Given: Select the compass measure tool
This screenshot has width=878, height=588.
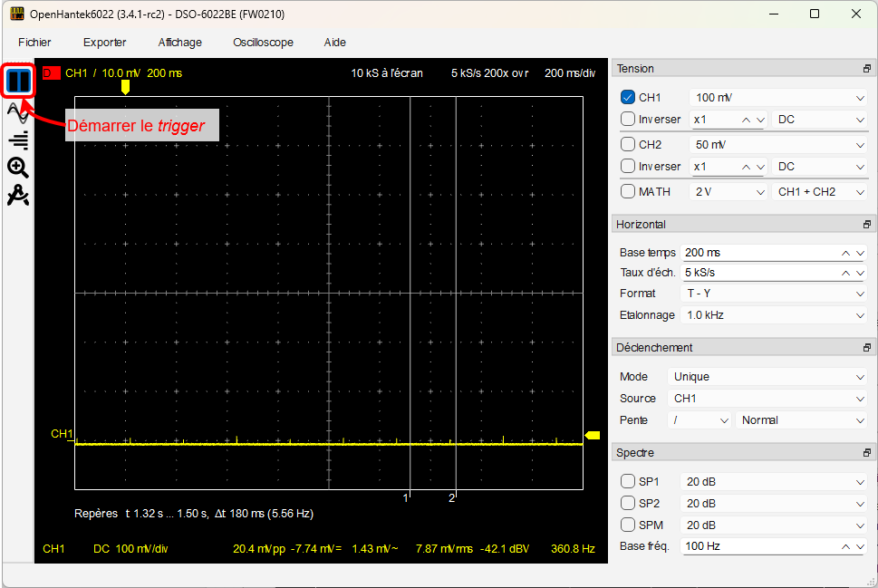Looking at the screenshot, I should coord(18,195).
